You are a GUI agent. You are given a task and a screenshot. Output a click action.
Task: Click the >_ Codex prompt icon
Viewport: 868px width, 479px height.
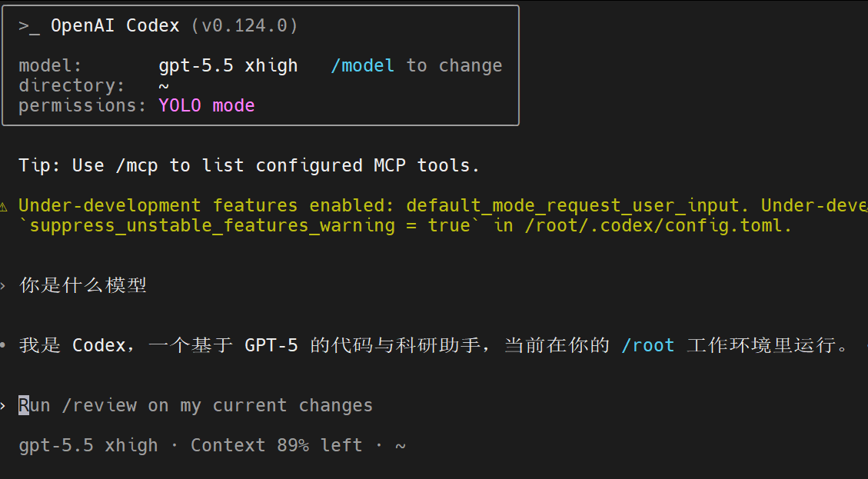pyautogui.click(x=28, y=26)
